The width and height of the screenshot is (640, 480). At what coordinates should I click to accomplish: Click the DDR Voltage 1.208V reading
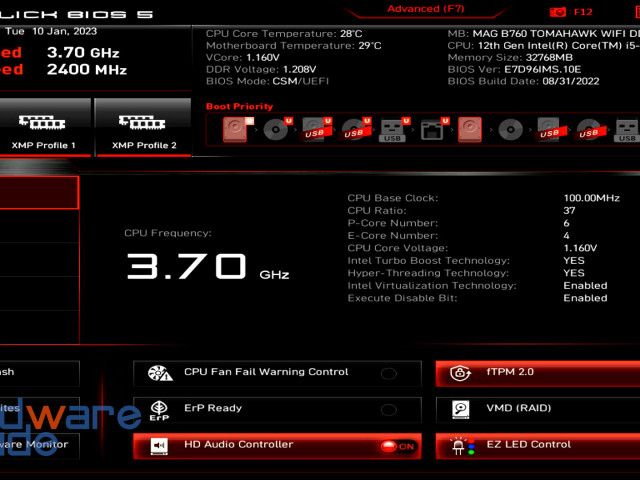261,69
